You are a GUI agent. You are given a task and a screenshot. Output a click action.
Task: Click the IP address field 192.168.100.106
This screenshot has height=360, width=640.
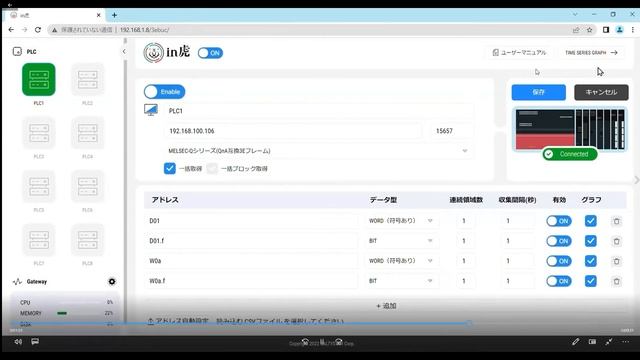tap(293, 131)
